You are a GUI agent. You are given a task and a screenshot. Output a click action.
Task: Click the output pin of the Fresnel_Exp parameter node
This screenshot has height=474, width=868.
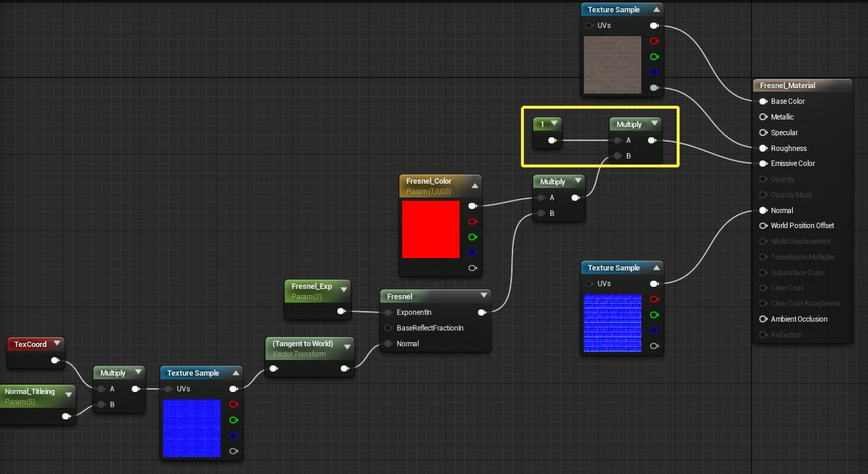pyautogui.click(x=341, y=310)
